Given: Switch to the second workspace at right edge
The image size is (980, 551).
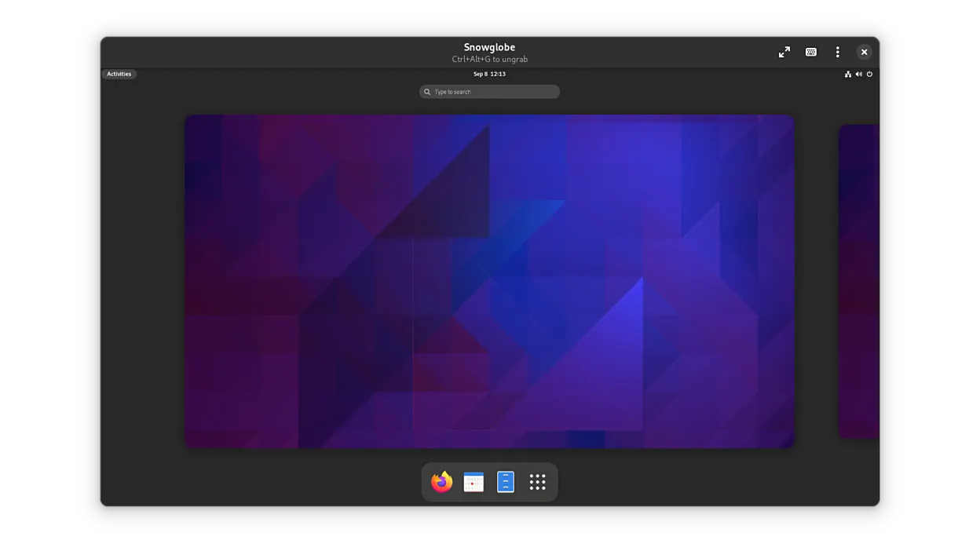Looking at the screenshot, I should [x=859, y=282].
